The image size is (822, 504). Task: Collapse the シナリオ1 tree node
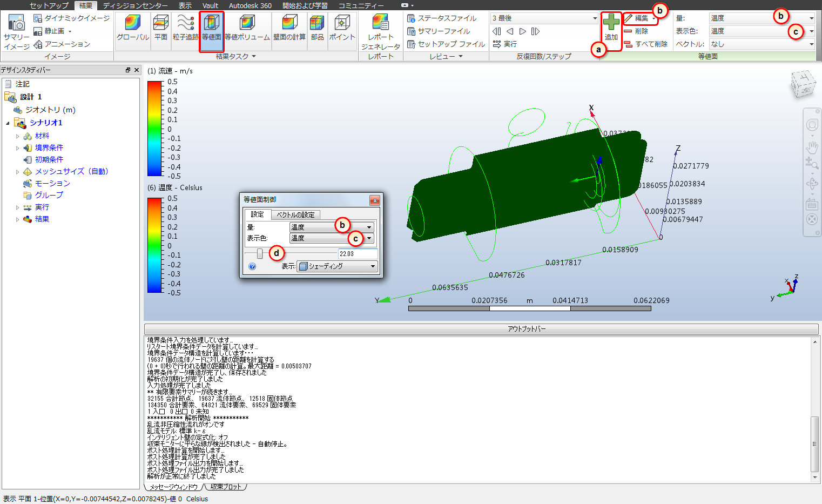point(8,123)
